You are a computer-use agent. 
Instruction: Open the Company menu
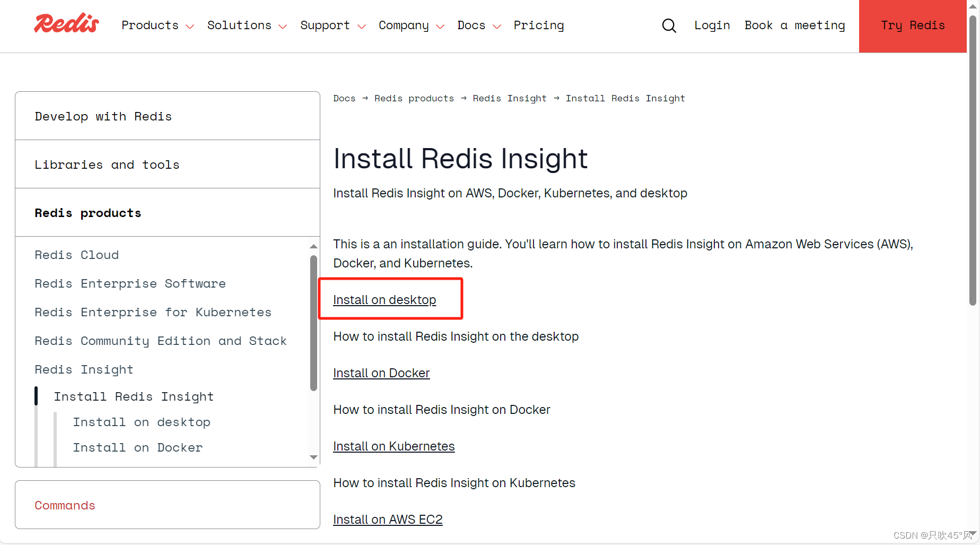pos(404,25)
